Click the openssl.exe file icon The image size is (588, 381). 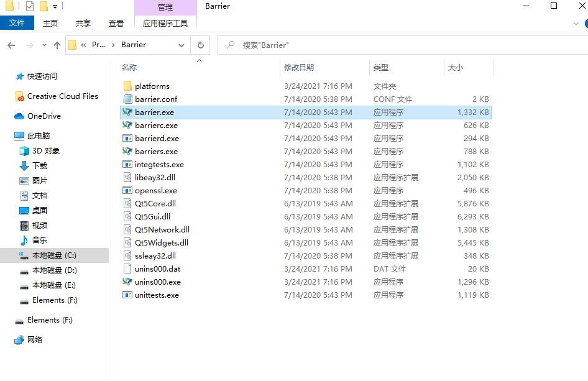127,190
